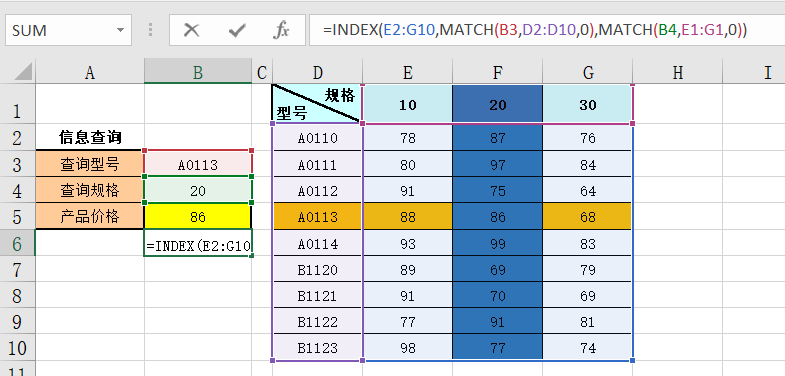
Task: Select column E header
Action: coord(408,73)
